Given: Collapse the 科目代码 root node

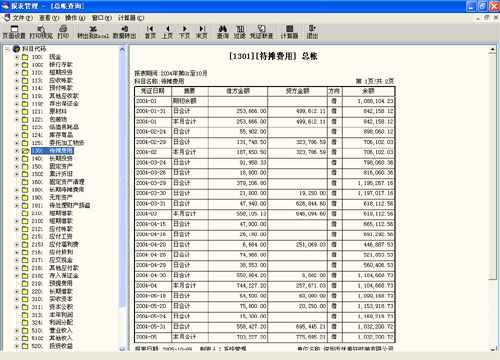Looking at the screenshot, I should (7, 49).
